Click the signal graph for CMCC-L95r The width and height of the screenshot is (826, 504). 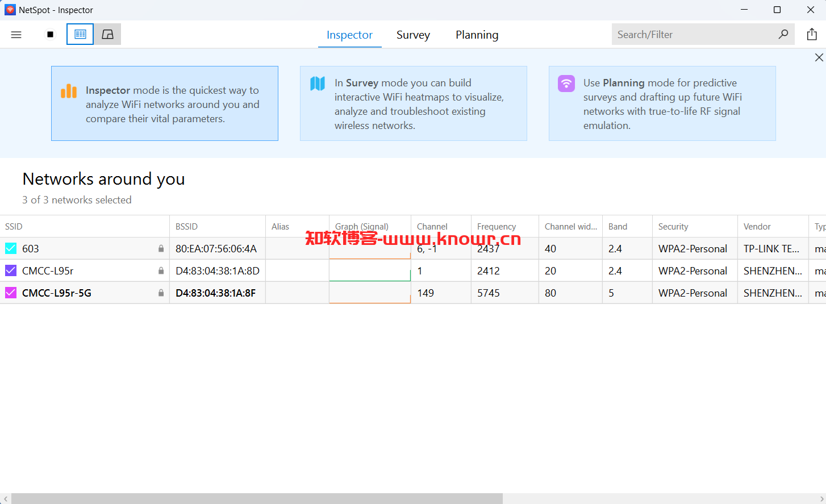(370, 270)
